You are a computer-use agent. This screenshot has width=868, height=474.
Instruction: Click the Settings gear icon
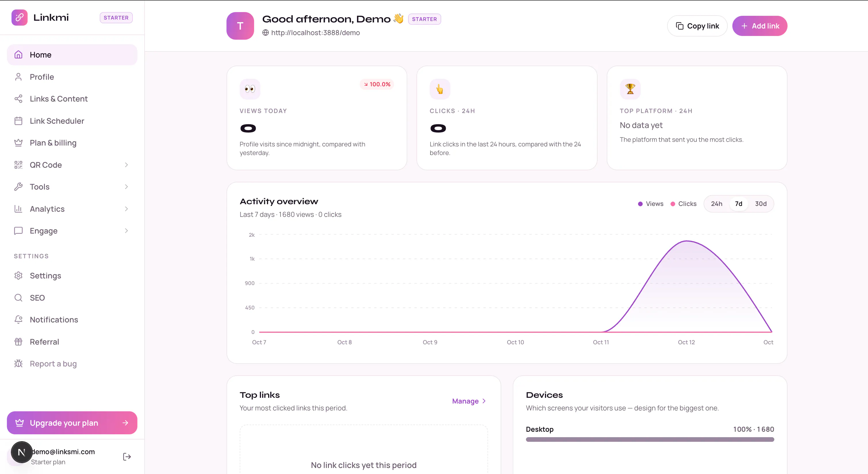18,276
